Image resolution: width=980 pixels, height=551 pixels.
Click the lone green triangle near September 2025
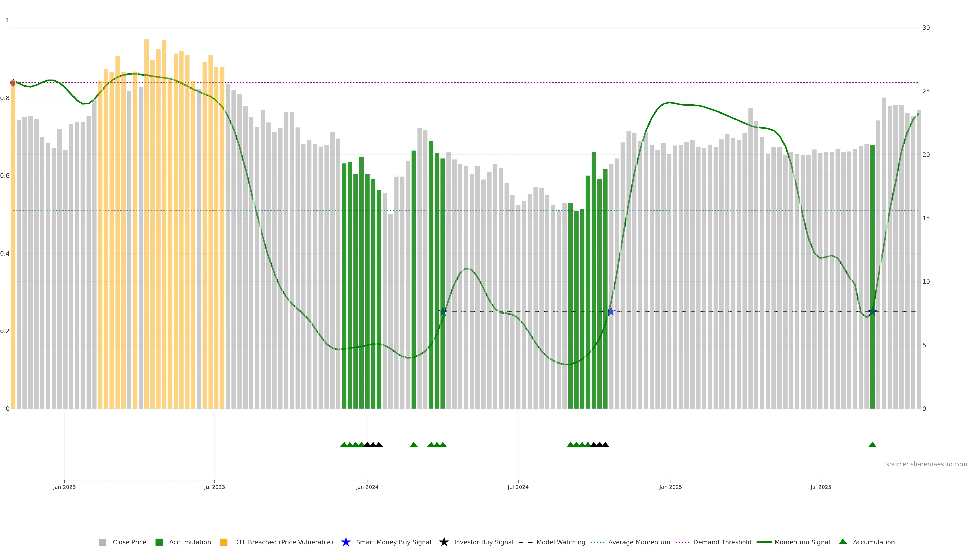click(872, 445)
